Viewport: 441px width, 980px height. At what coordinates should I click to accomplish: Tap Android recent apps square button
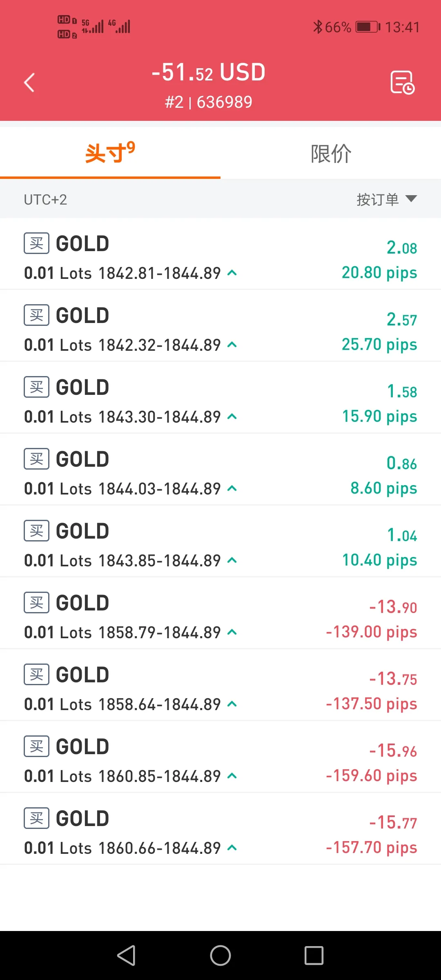coord(314,955)
